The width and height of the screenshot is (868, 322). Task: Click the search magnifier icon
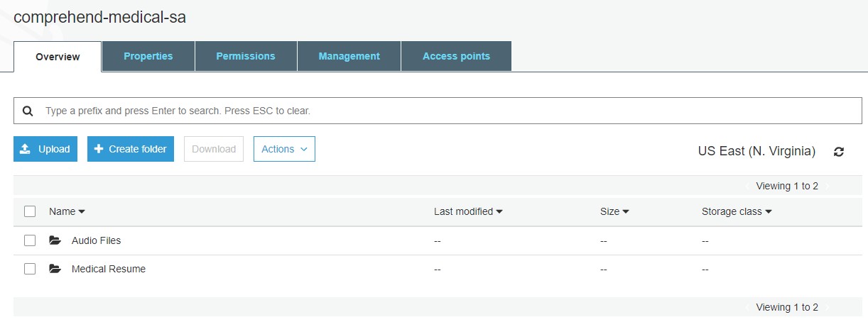[x=28, y=111]
